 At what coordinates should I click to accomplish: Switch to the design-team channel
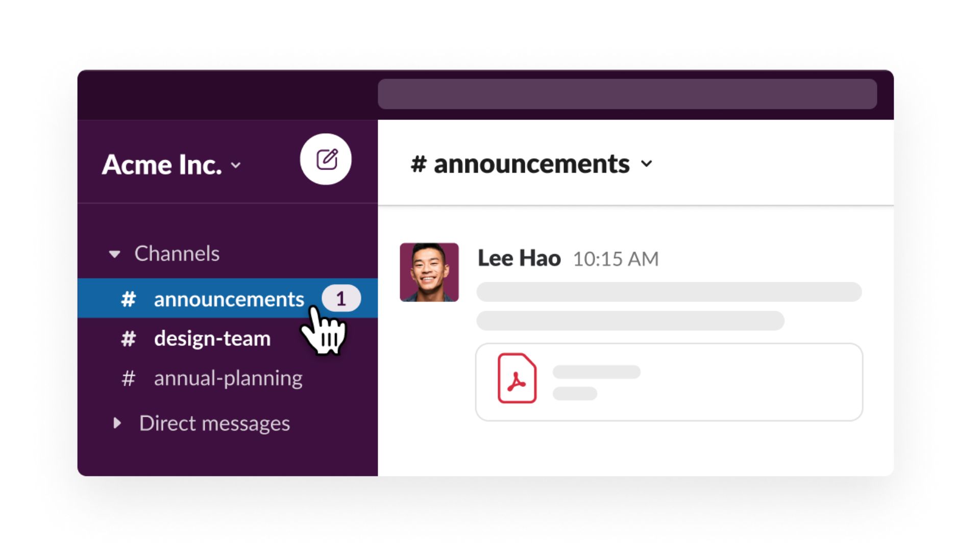212,339
